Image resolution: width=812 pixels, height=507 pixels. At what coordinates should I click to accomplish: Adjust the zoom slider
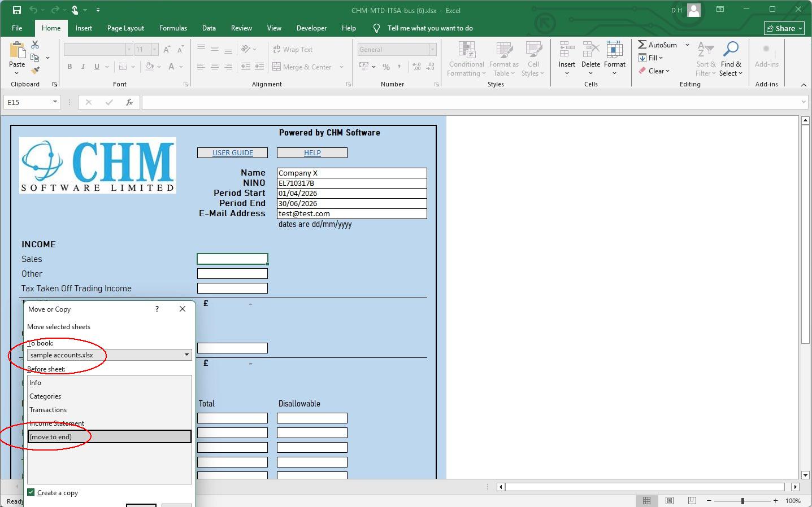tap(742, 501)
